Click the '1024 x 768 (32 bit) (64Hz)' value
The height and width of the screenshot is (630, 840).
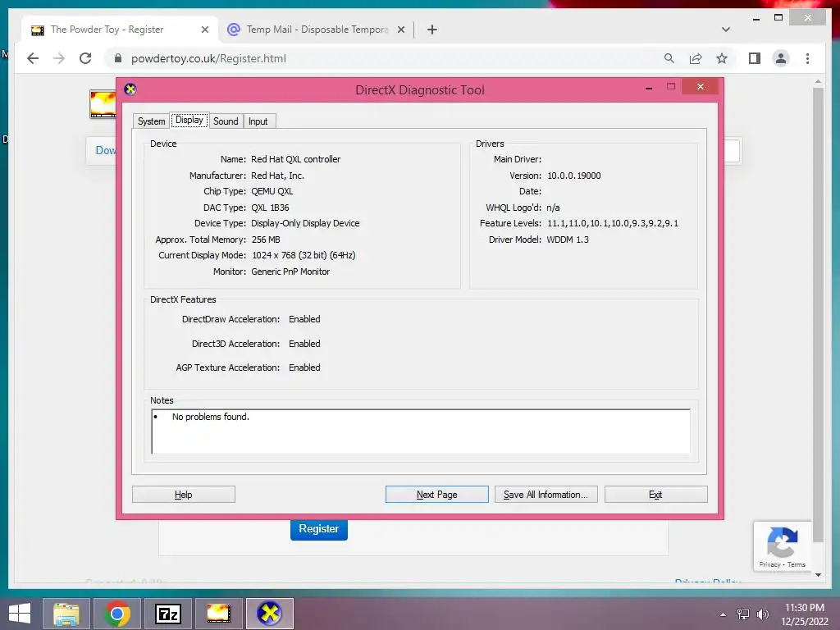pos(304,256)
